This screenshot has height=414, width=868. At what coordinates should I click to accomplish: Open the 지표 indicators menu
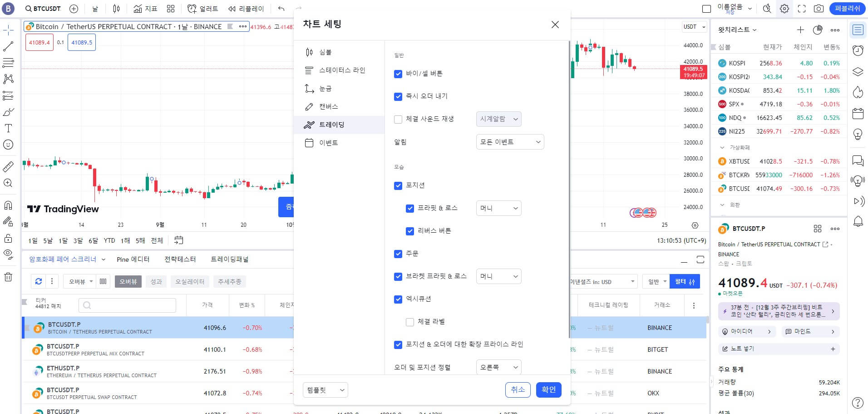pyautogui.click(x=145, y=9)
